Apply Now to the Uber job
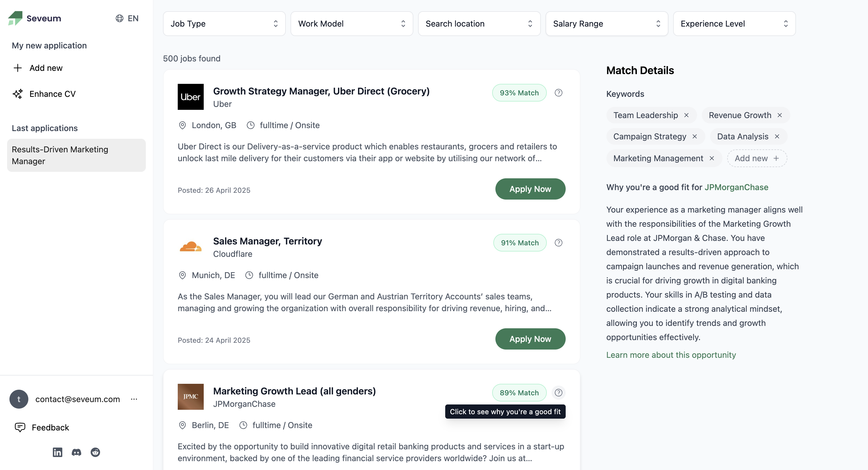 click(x=530, y=189)
